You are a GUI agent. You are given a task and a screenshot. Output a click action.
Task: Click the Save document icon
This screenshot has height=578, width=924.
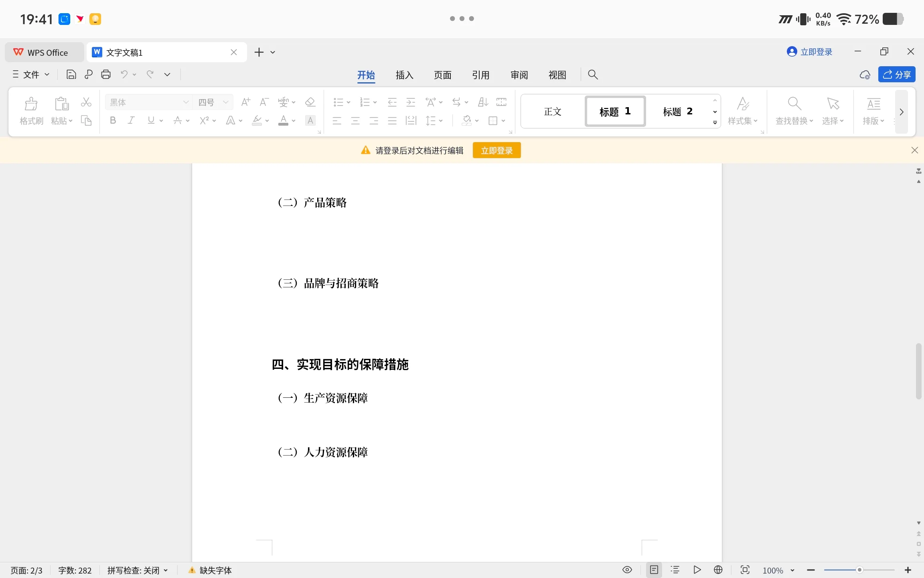coord(71,75)
